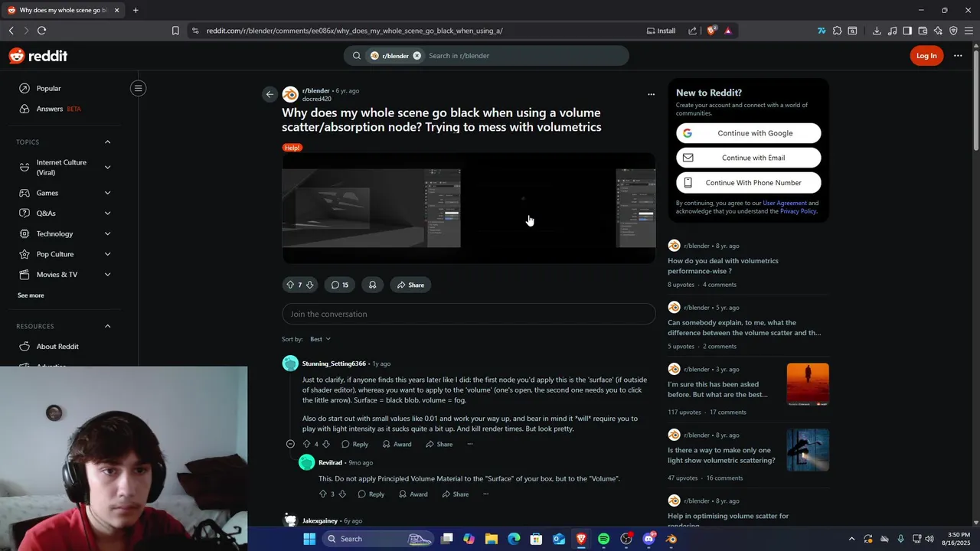Open Jakexgainey user profile link
This screenshot has width=980, height=551.
point(320,520)
